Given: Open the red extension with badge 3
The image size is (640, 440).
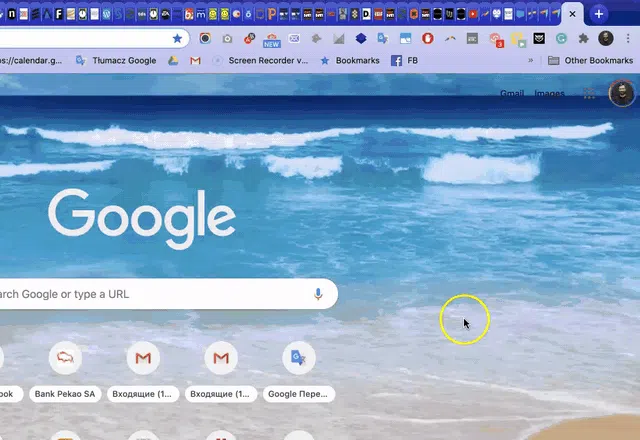Looking at the screenshot, I should coord(496,40).
